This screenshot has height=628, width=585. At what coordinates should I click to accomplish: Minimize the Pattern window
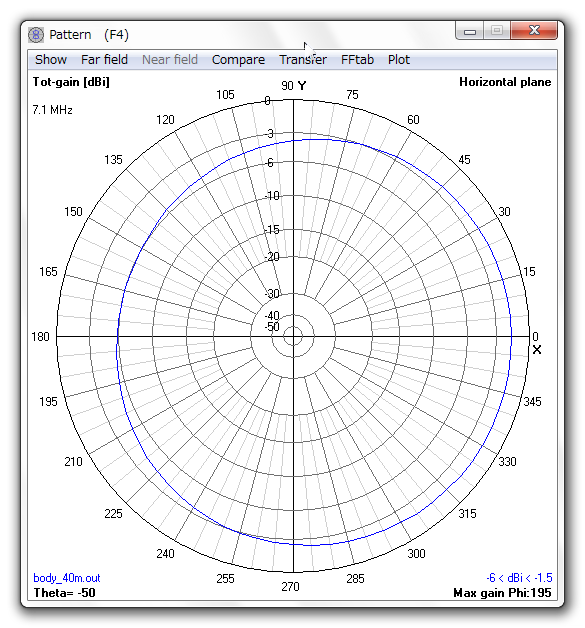pos(470,31)
